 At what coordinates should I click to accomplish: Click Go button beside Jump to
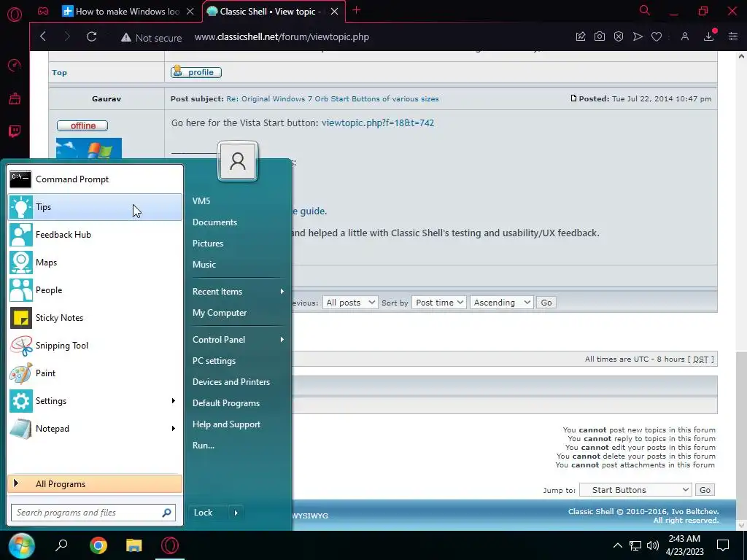[705, 490]
